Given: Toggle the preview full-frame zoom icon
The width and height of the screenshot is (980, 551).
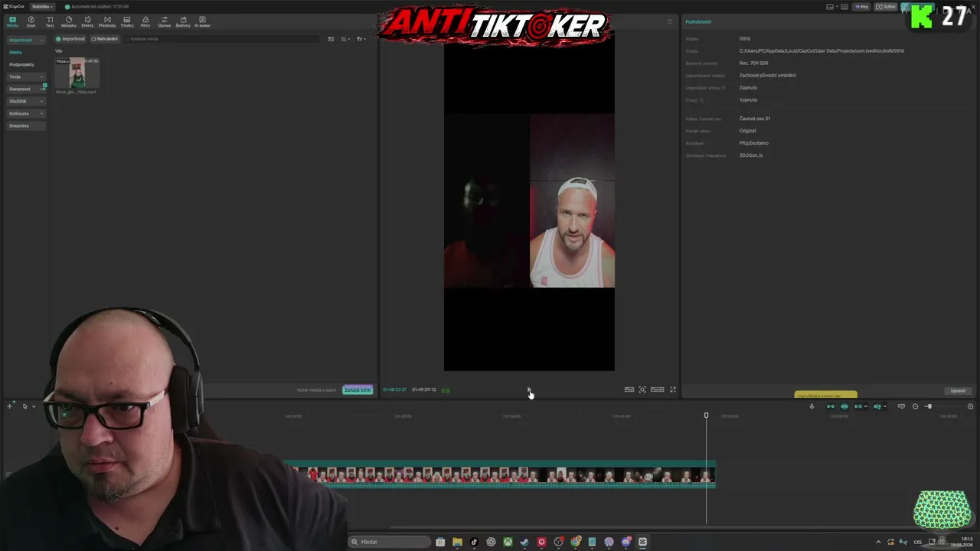Looking at the screenshot, I should click(642, 390).
